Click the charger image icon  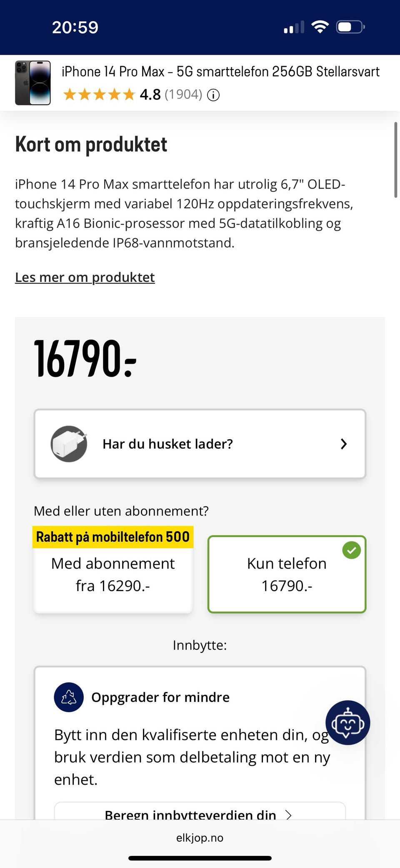[69, 444]
